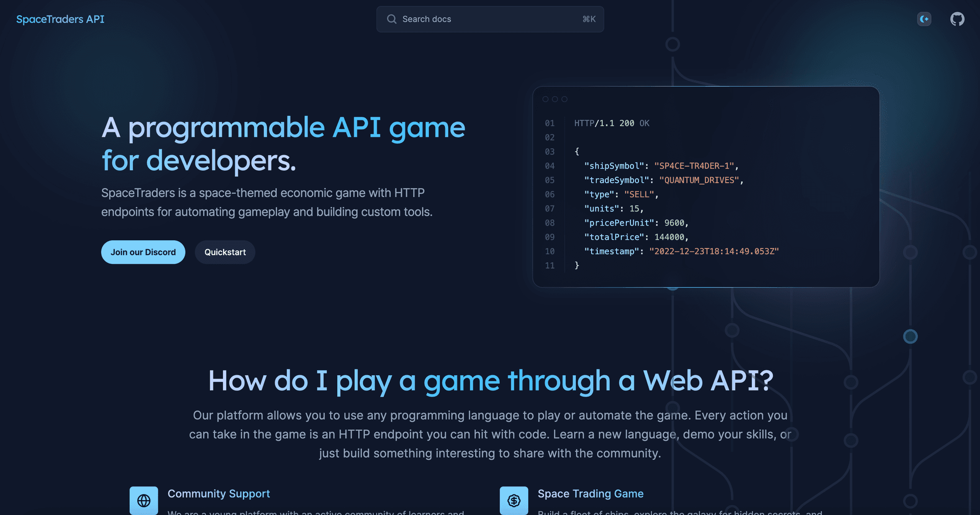The height and width of the screenshot is (515, 980).
Task: Click the "A programmable API game" headline
Action: click(x=283, y=144)
